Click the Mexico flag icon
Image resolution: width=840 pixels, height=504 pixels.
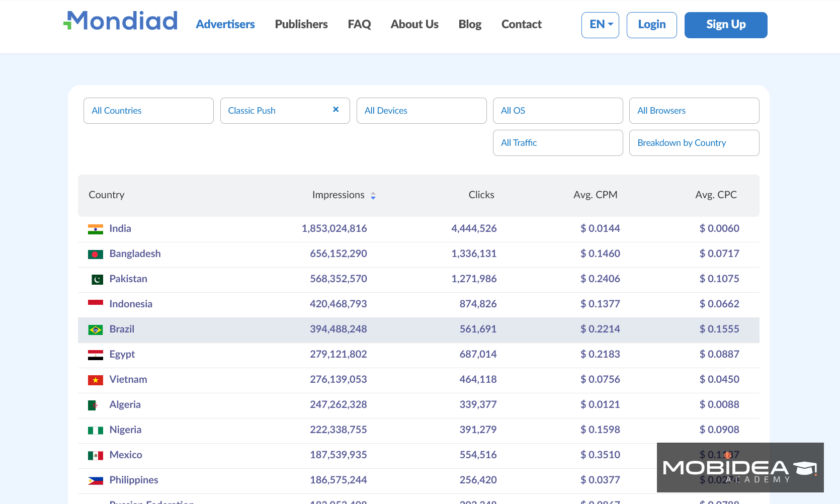(96, 456)
